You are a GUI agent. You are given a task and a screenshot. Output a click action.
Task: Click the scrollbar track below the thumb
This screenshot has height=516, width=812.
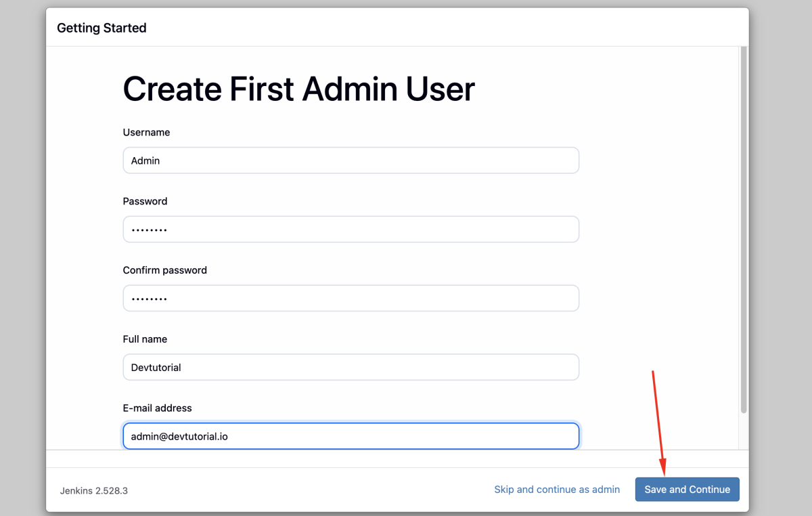744,430
